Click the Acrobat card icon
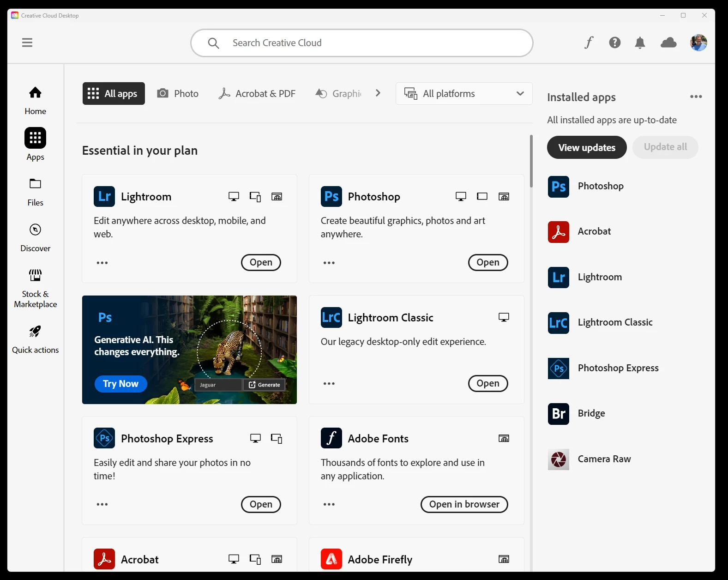Screen dimensions: 728x580 [104, 559]
